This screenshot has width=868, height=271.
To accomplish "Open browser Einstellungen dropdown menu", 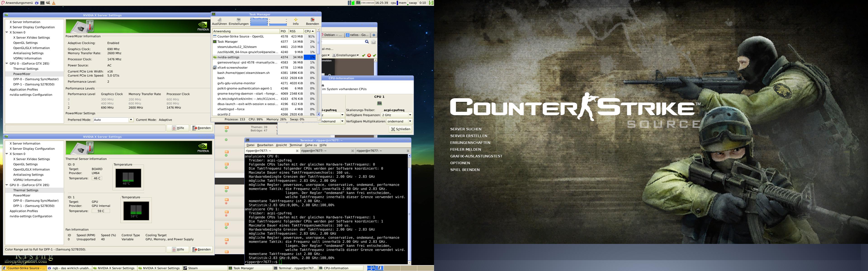I will [x=346, y=55].
